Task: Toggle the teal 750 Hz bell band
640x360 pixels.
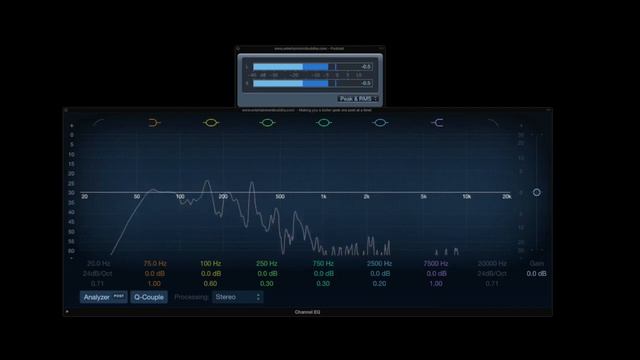Action: 324,122
